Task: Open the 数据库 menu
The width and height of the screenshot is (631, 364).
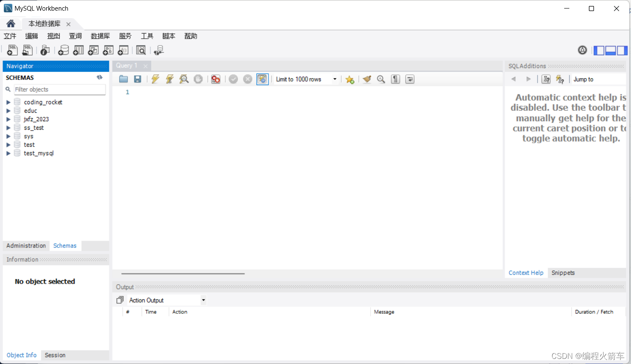Action: click(x=100, y=36)
